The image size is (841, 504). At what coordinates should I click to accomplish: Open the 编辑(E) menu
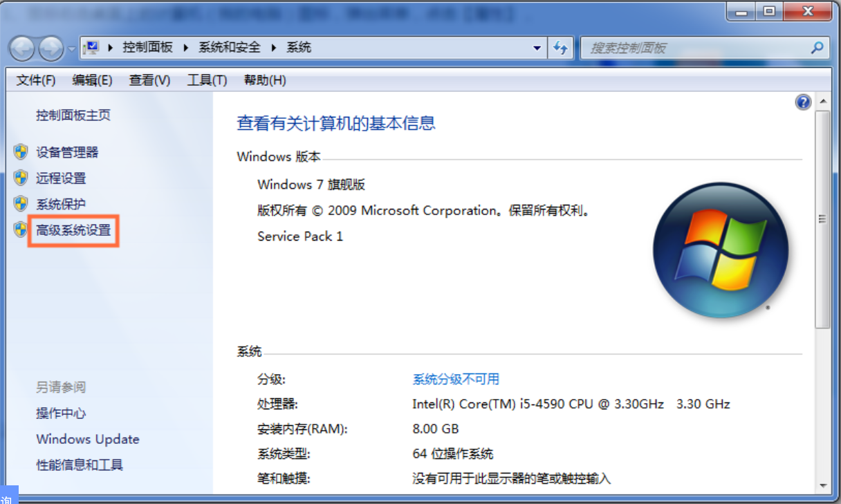click(92, 80)
